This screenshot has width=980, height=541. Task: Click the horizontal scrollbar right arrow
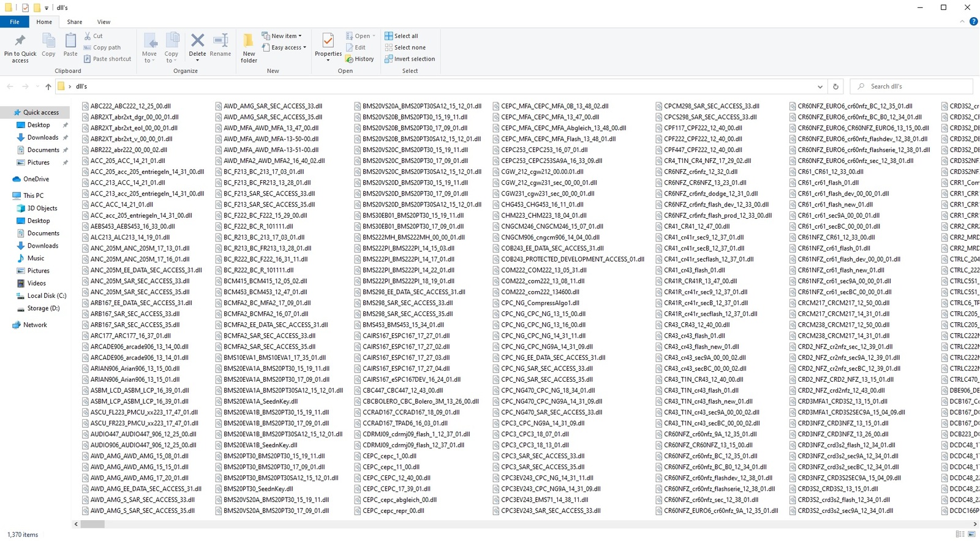976,524
